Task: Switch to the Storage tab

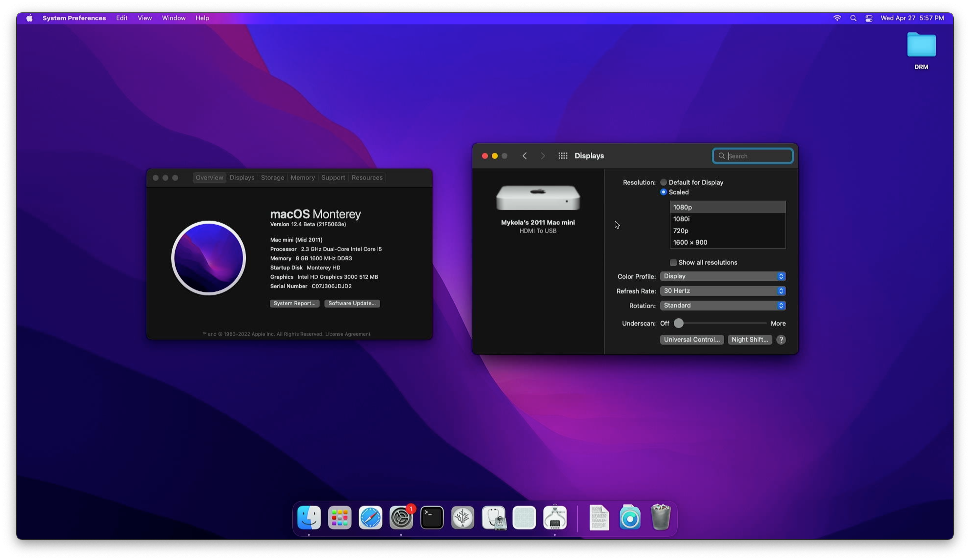Action: tap(272, 178)
